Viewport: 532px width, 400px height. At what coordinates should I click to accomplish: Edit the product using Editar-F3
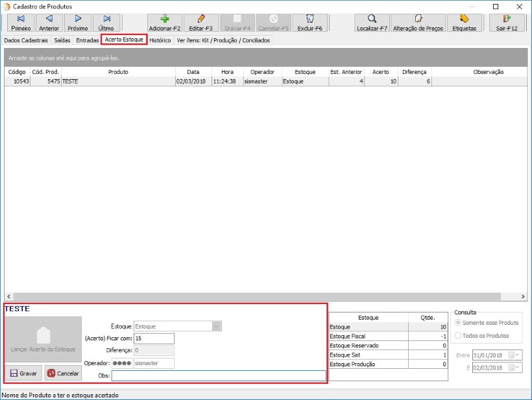point(200,23)
